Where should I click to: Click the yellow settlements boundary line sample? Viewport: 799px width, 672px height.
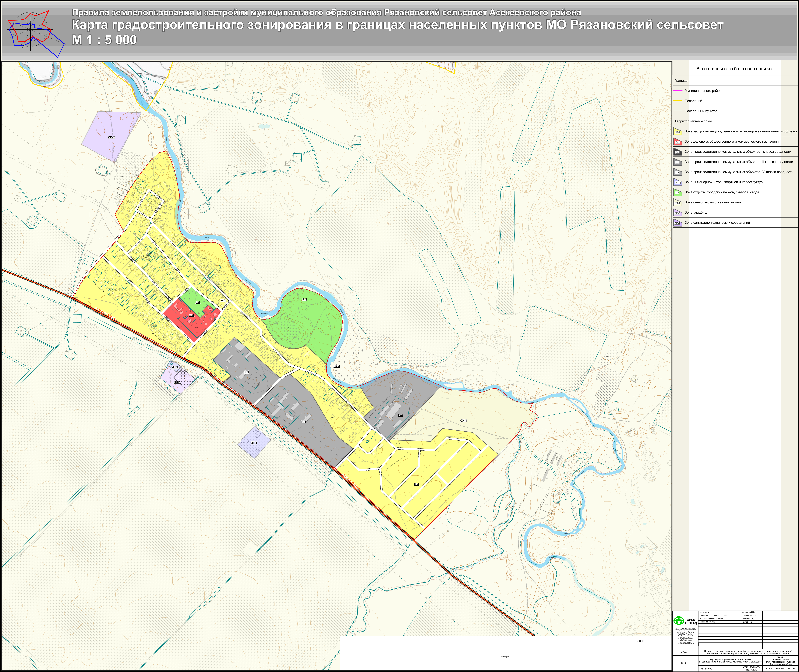[x=678, y=101]
